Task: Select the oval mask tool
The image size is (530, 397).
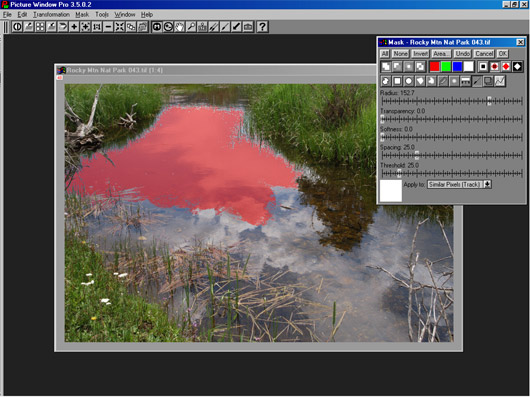Action: click(408, 81)
